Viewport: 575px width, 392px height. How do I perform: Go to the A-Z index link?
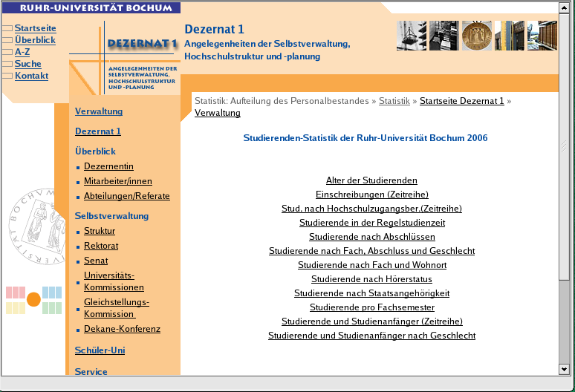coord(22,52)
